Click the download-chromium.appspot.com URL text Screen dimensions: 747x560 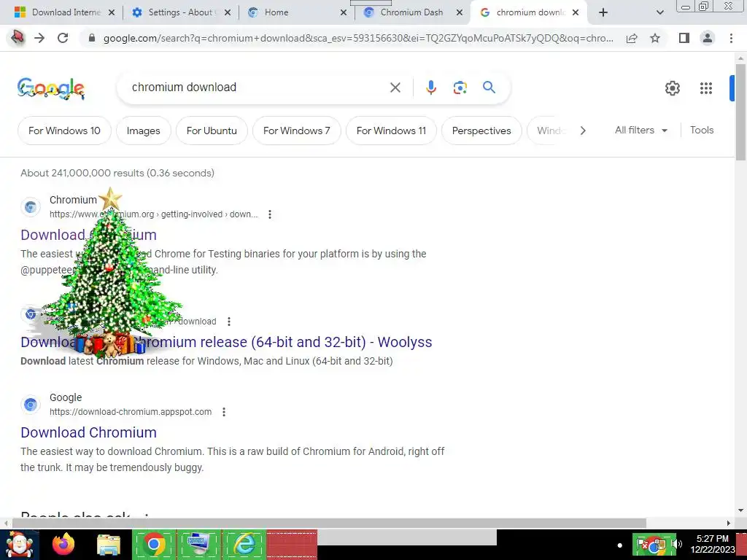131,412
